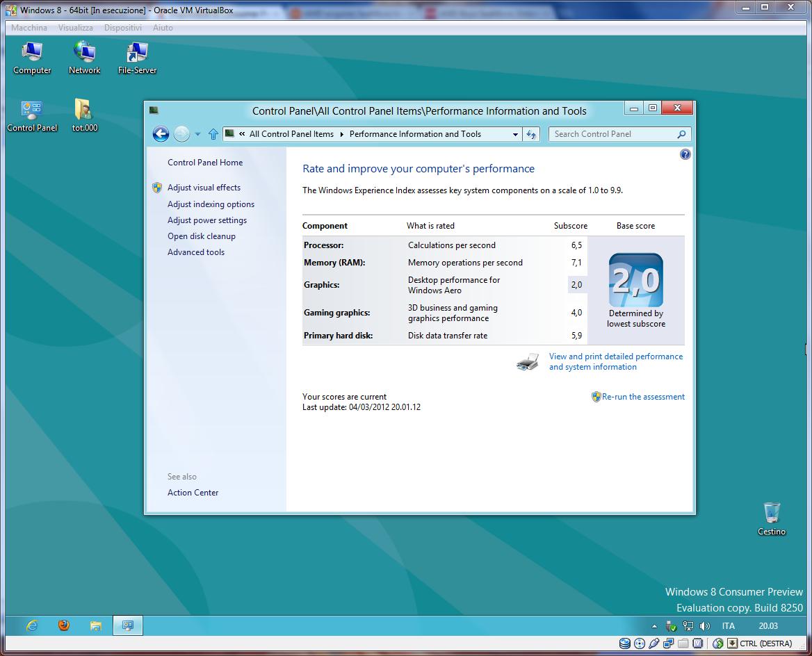Open the Aiuto menu

163,28
